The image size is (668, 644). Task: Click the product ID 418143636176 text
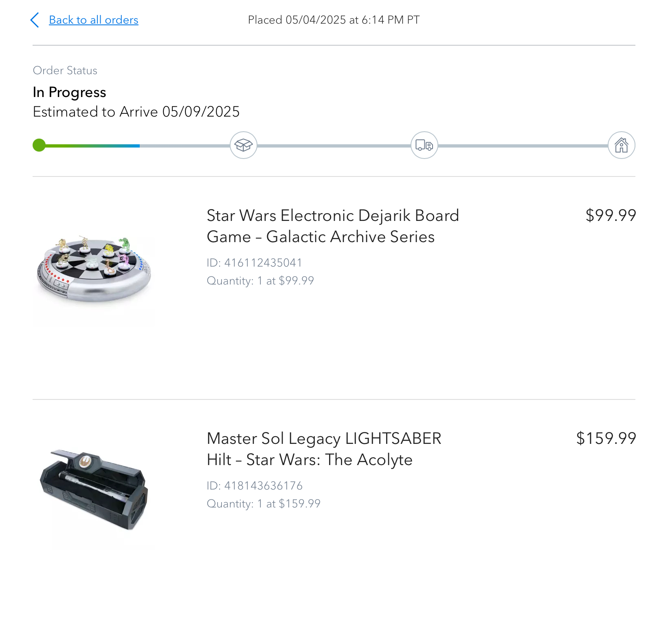[x=255, y=485]
